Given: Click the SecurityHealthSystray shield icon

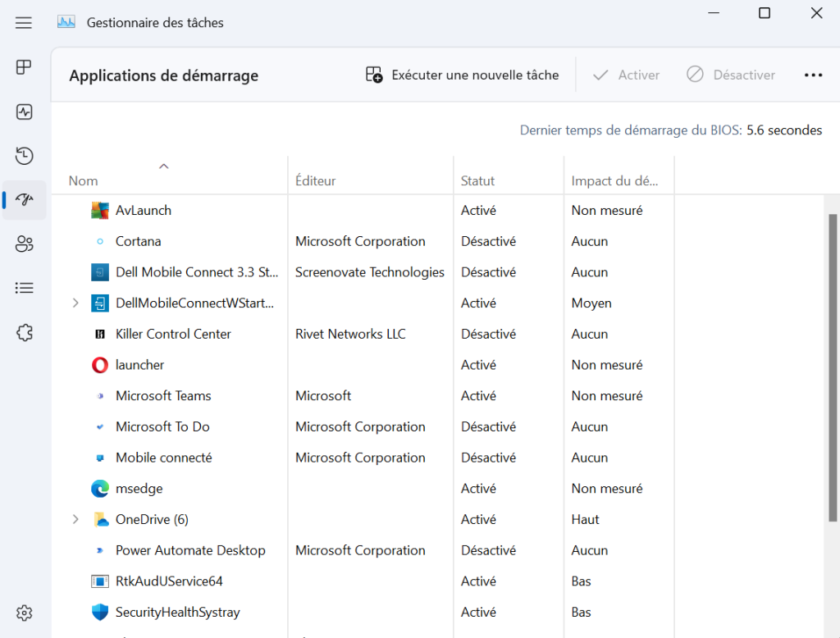Looking at the screenshot, I should pyautogui.click(x=99, y=613).
